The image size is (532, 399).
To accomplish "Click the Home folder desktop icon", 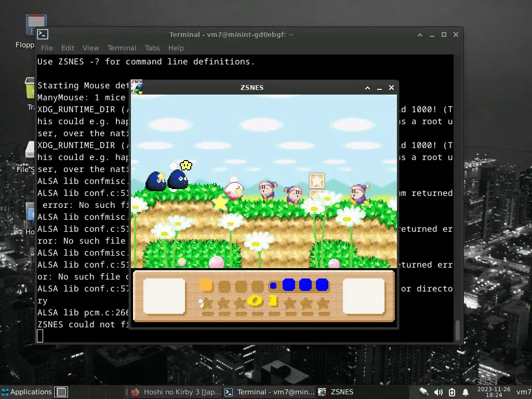I will point(30,212).
